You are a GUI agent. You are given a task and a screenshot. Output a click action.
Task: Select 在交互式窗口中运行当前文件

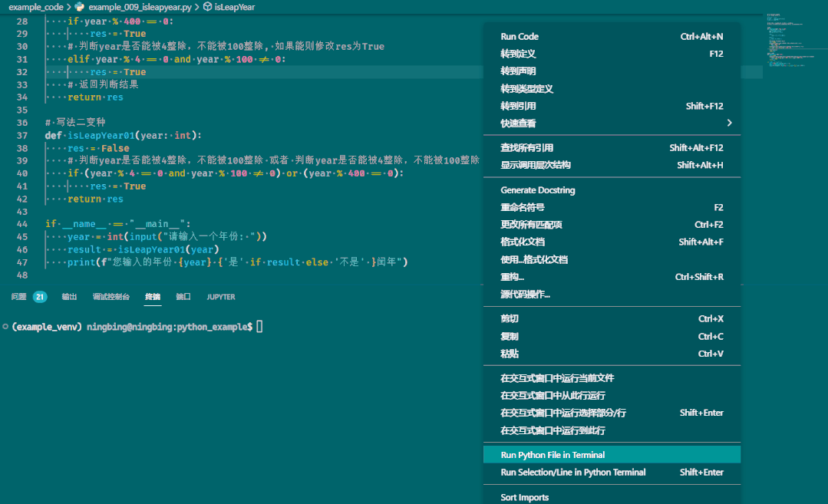(x=612, y=378)
